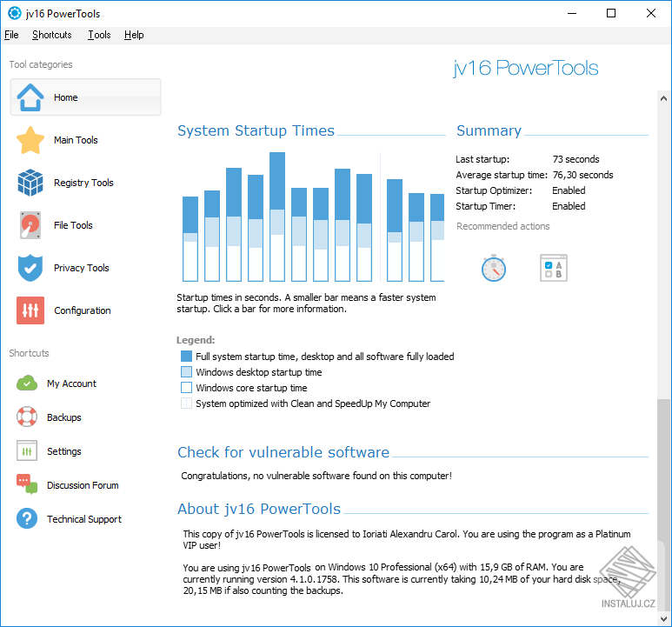Click the vertical scrollbar track above the thumb
The height and width of the screenshot is (627, 672).
[x=664, y=252]
